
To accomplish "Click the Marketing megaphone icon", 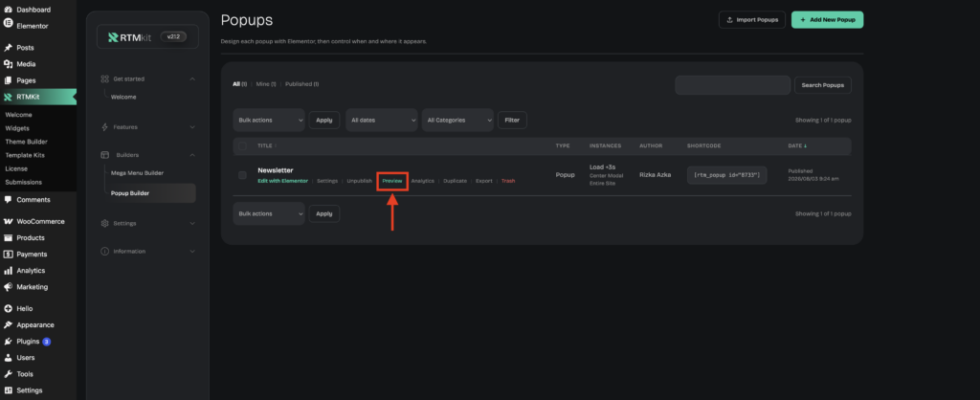I will coord(8,287).
